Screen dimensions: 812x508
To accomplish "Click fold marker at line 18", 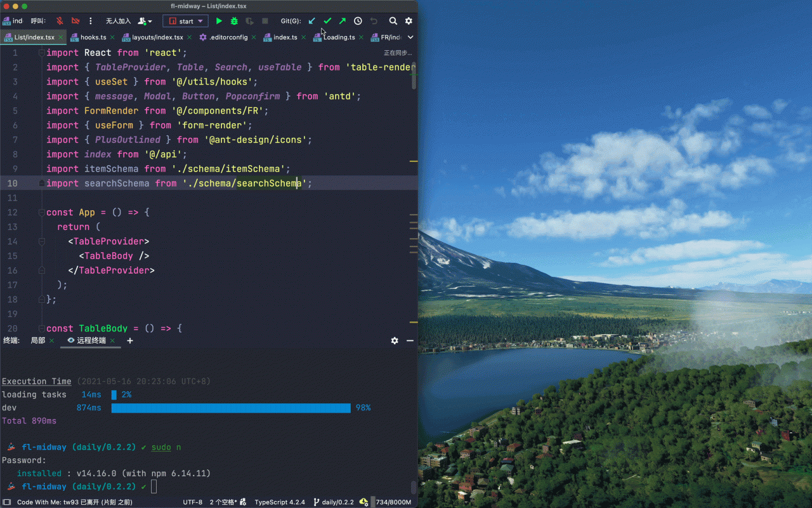I will (x=42, y=299).
